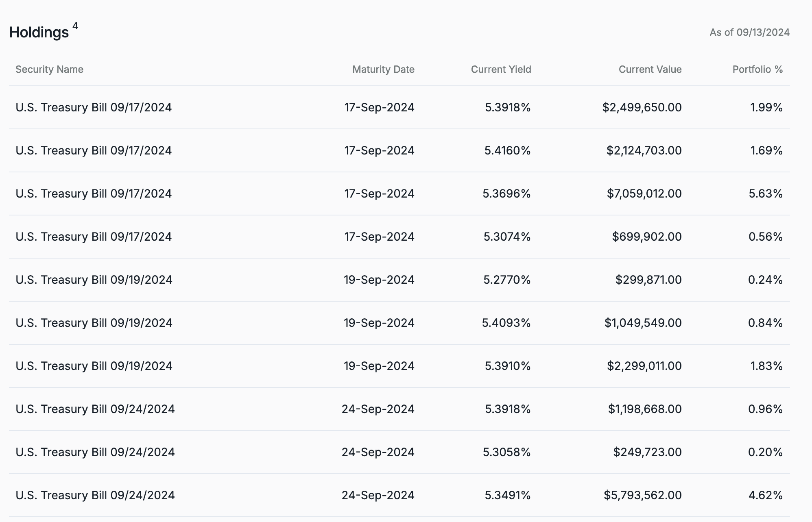The height and width of the screenshot is (522, 812).
Task: Click the 0.56% portfolio percentage
Action: [x=766, y=237]
